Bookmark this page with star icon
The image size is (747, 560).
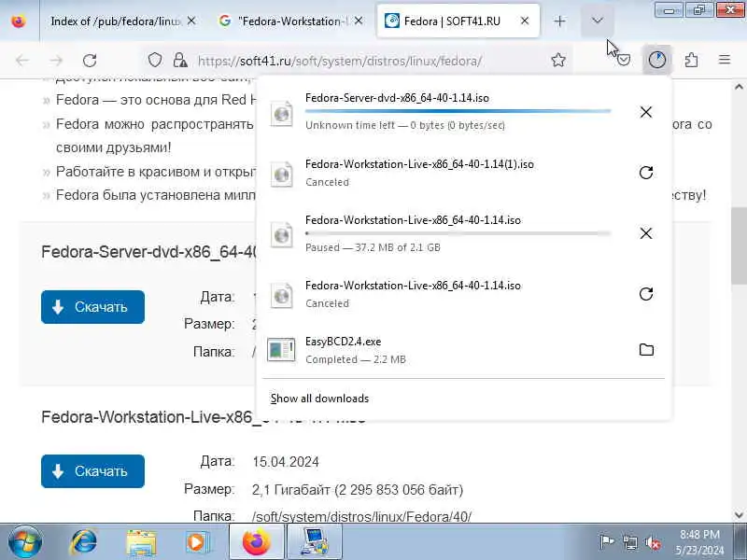[557, 60]
